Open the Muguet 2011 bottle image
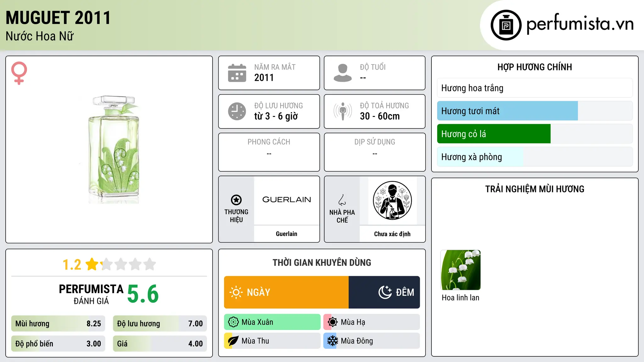The height and width of the screenshot is (362, 644). 114,150
